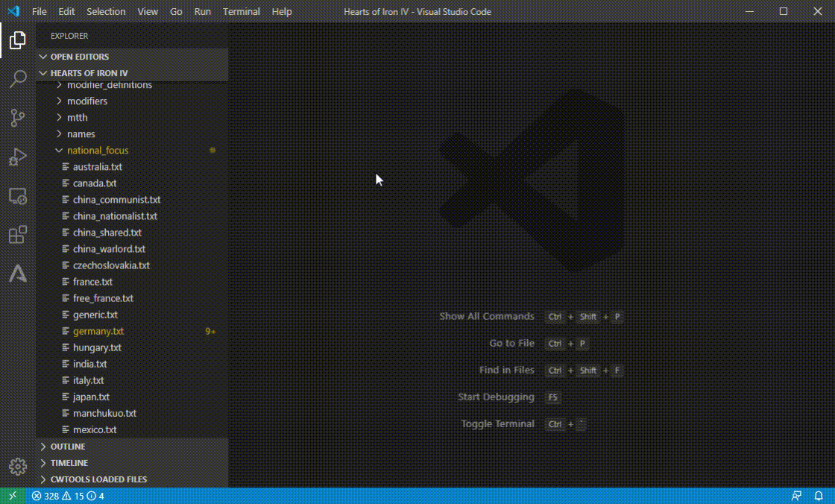This screenshot has width=835, height=504.
Task: Open china_nationalist.txt file
Action: click(132, 216)
